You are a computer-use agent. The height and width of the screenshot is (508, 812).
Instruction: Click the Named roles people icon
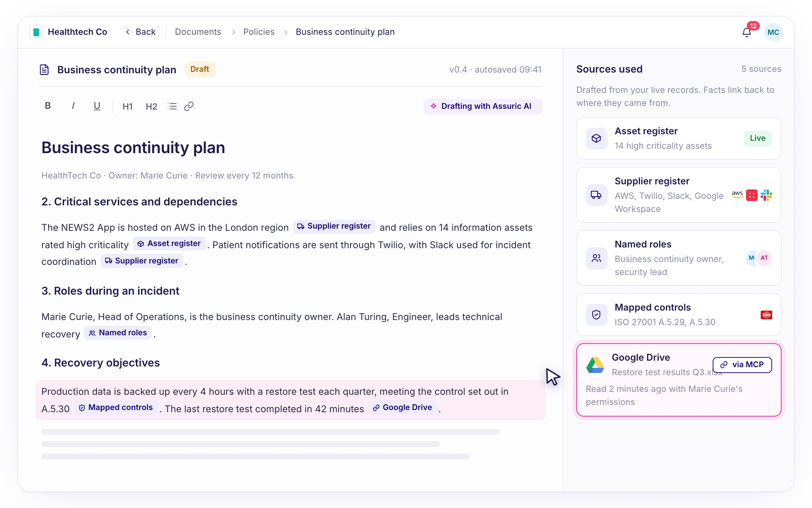(596, 258)
